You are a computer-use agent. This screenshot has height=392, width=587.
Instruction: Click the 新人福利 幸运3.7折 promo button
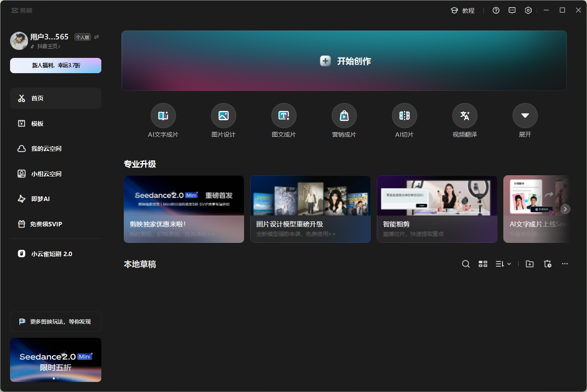click(55, 66)
